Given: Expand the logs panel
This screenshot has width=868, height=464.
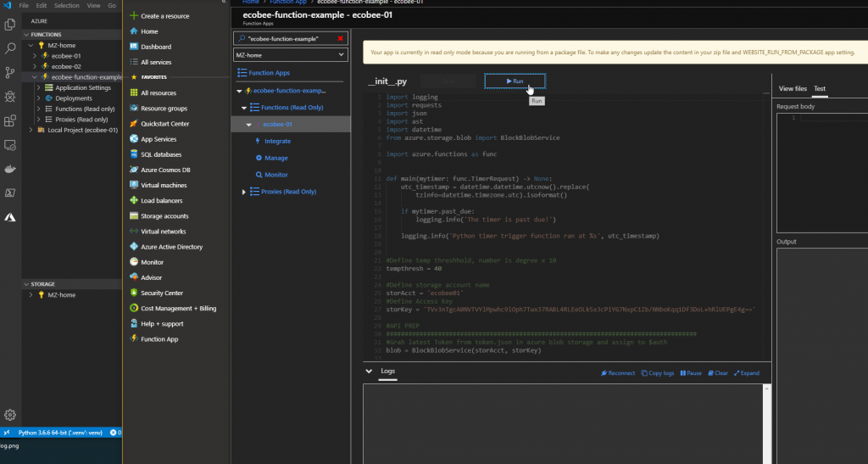Looking at the screenshot, I should (747, 373).
